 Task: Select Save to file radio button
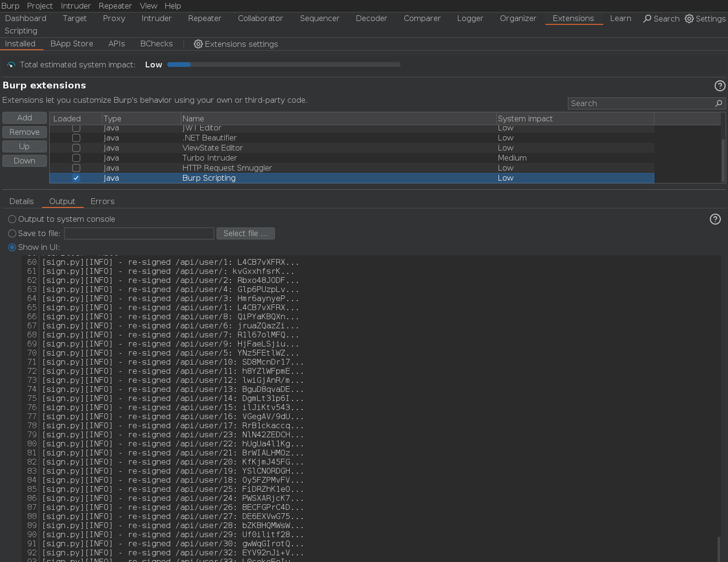pyautogui.click(x=12, y=234)
